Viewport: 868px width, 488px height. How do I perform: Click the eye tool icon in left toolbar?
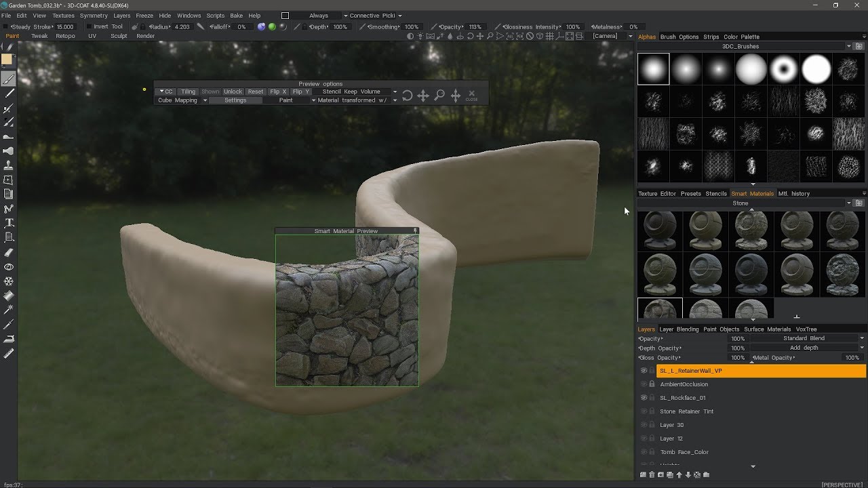click(9, 266)
